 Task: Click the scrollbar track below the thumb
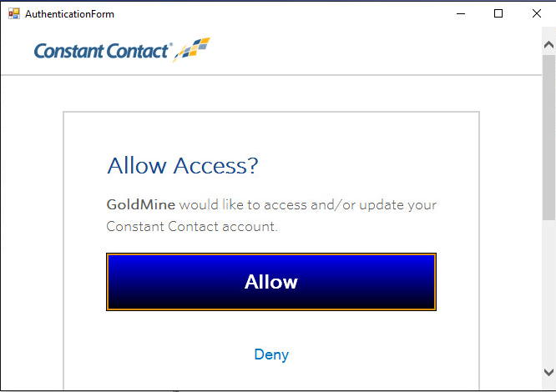(x=548, y=292)
